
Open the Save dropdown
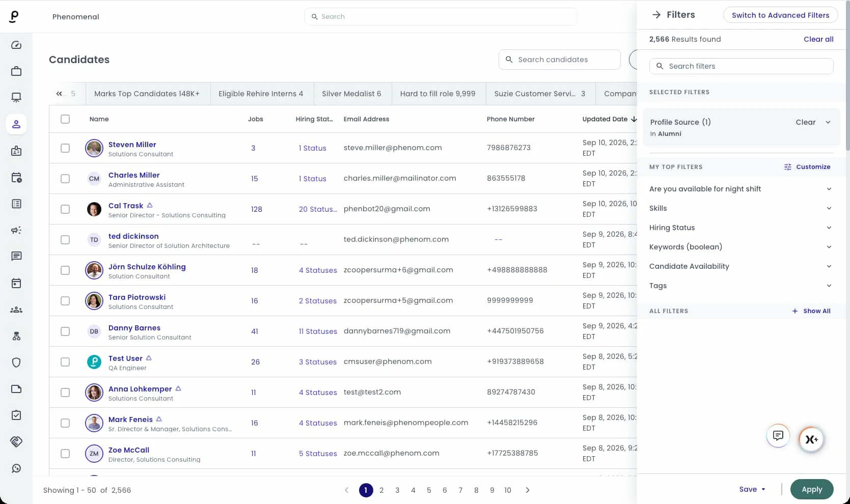752,489
